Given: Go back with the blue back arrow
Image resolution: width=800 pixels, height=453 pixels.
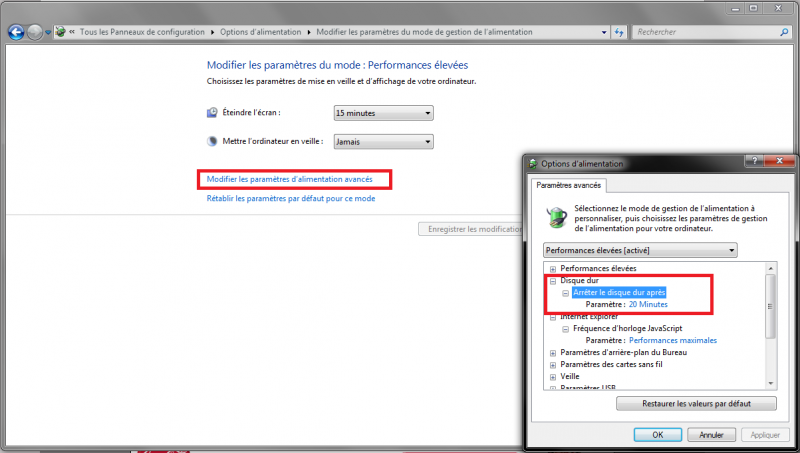Looking at the screenshot, I should pos(16,32).
